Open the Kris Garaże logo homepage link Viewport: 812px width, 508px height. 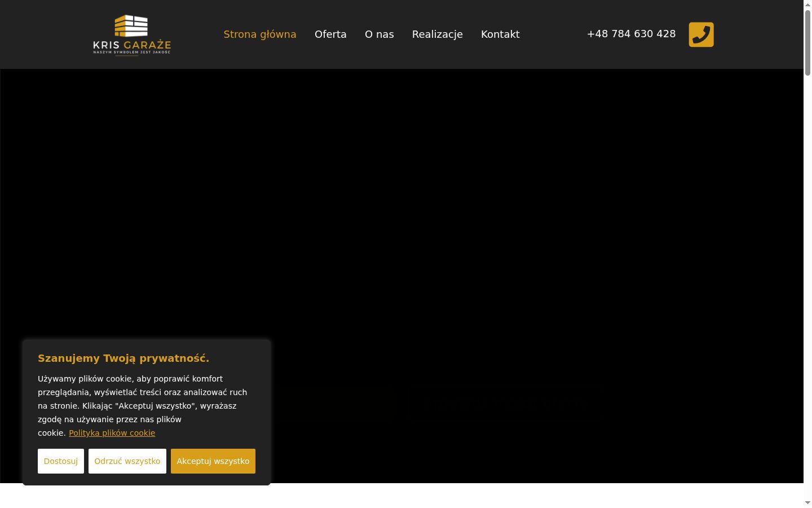pyautogui.click(x=132, y=35)
